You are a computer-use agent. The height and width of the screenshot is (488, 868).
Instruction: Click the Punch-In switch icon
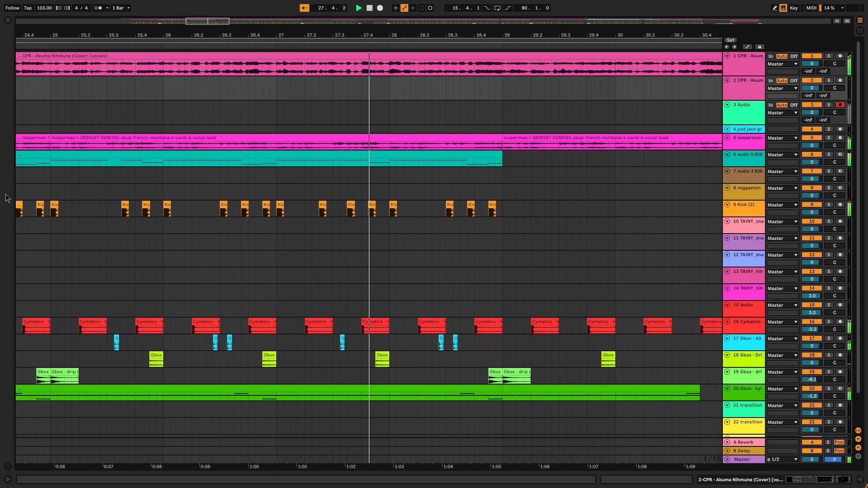point(487,8)
